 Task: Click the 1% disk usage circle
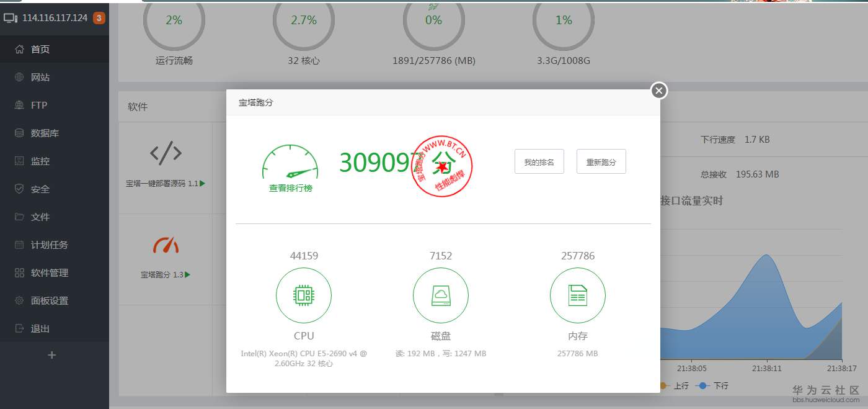point(564,20)
